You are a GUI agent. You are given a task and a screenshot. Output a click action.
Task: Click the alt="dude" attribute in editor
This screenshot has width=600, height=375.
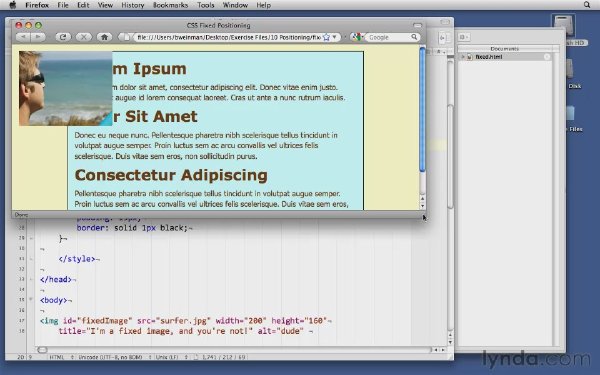(280, 331)
